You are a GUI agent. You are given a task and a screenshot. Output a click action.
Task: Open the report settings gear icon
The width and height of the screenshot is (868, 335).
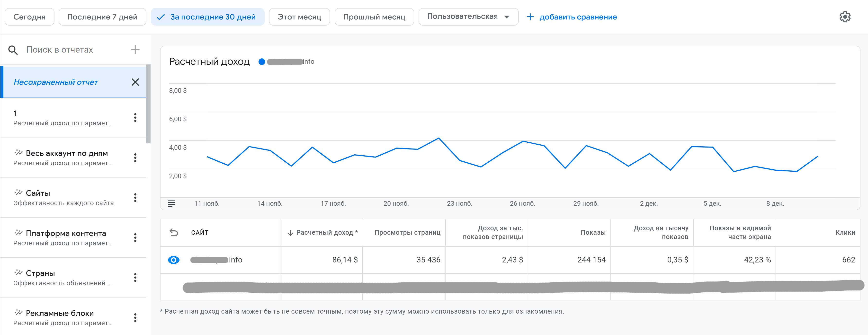point(845,17)
